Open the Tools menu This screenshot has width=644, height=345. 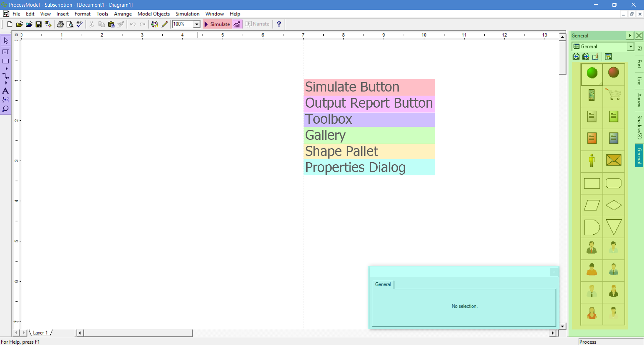pos(102,14)
